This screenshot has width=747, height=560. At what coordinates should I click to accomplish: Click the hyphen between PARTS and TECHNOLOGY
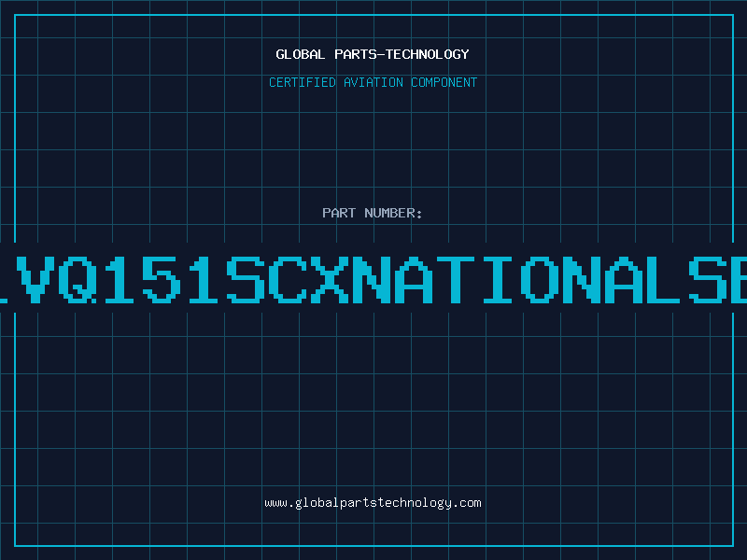point(380,54)
